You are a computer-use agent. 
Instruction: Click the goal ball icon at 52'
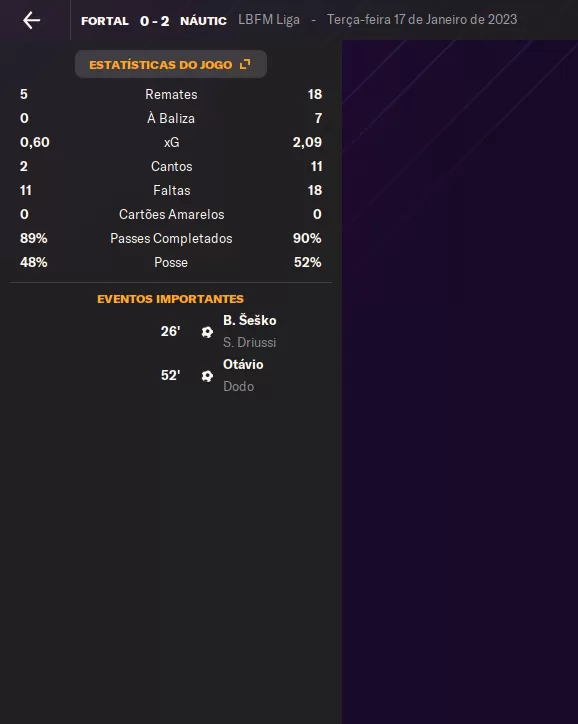[x=207, y=376]
